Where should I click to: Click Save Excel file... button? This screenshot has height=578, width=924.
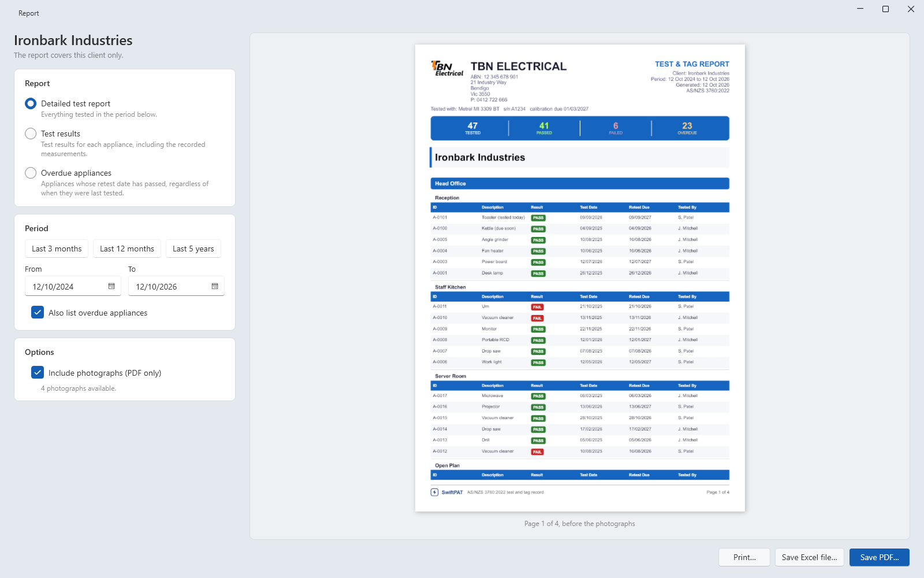[810, 557]
